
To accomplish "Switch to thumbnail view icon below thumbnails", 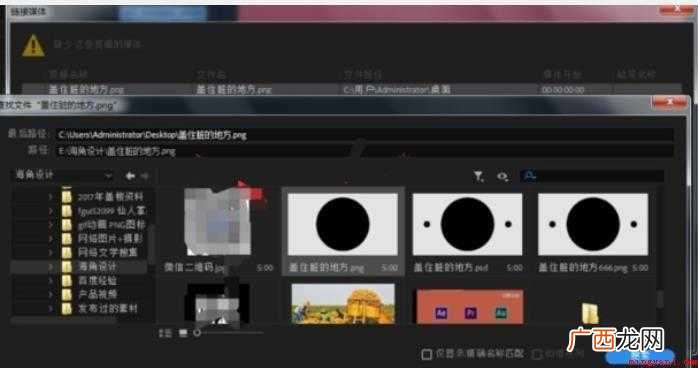I will coord(183,333).
